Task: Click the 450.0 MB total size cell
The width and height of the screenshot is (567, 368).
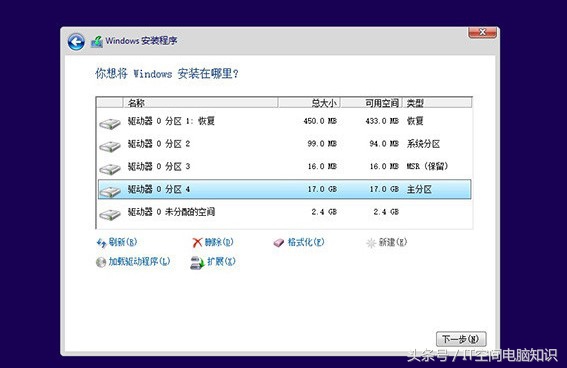Action: pyautogui.click(x=320, y=121)
